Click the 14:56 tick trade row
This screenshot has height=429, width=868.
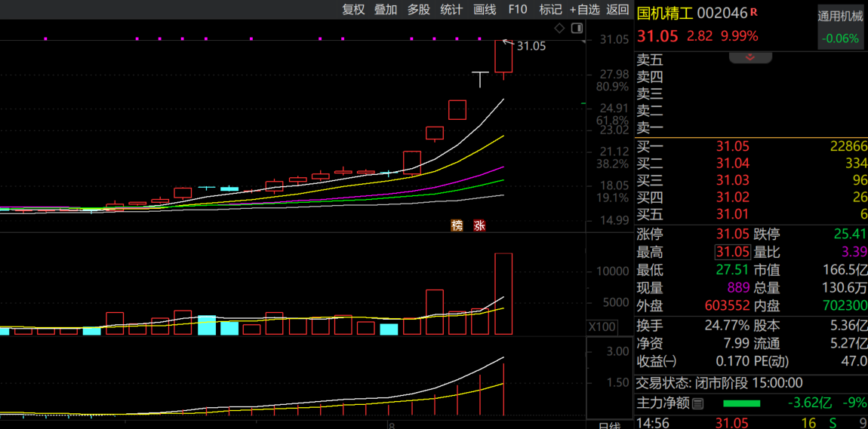pyautogui.click(x=752, y=423)
